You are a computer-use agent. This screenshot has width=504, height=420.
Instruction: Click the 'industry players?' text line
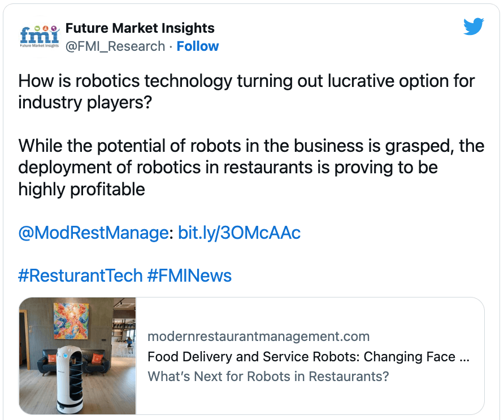(86, 102)
